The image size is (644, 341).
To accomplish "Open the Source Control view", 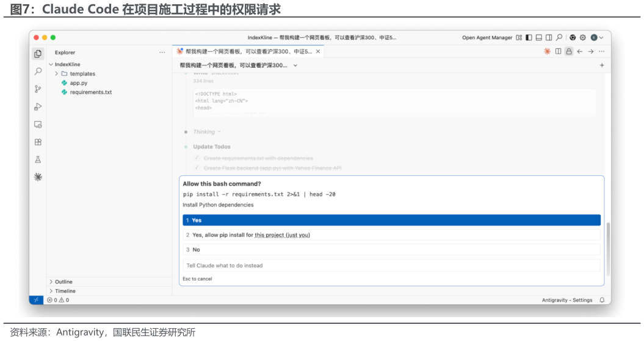I will coord(38,89).
